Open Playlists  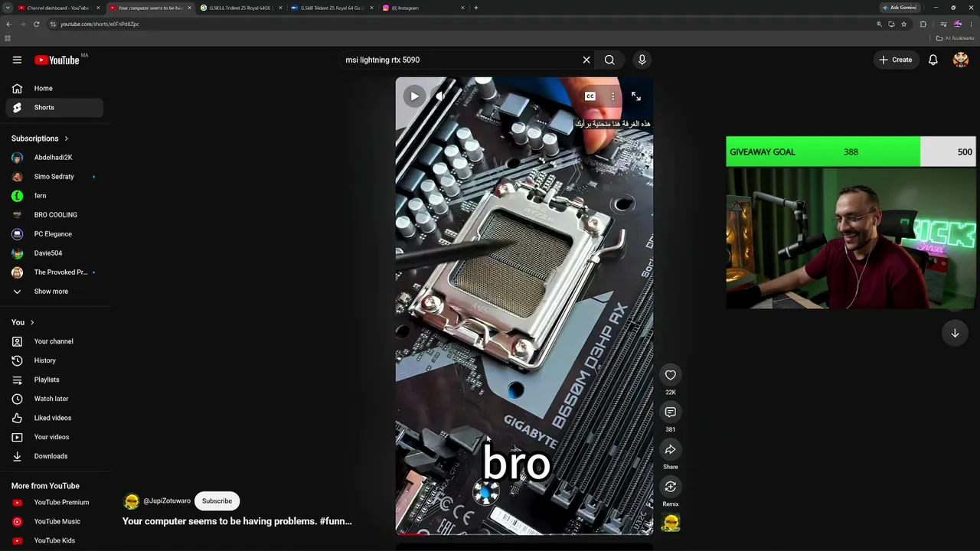[x=54, y=380]
